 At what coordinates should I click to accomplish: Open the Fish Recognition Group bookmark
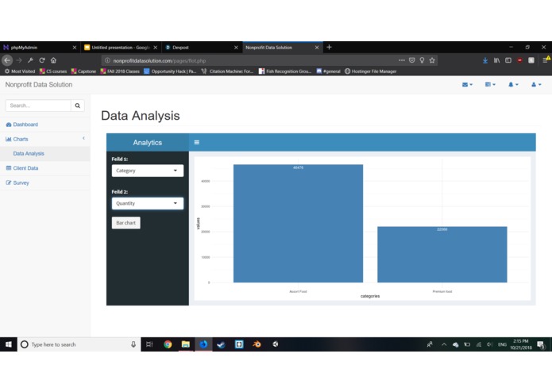pyautogui.click(x=285, y=71)
